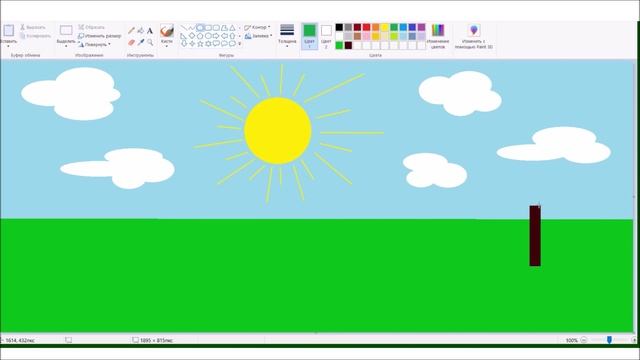Choose the Pentagon shape
The image size is (640, 360).
200,36
